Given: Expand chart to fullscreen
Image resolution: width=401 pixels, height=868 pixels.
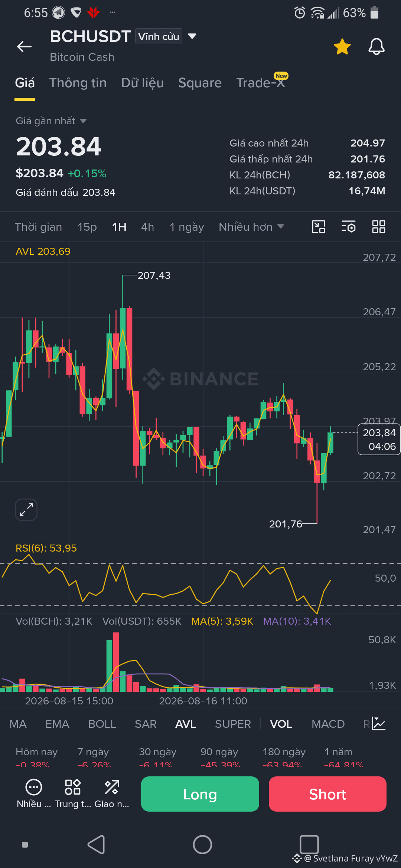Looking at the screenshot, I should (26, 510).
